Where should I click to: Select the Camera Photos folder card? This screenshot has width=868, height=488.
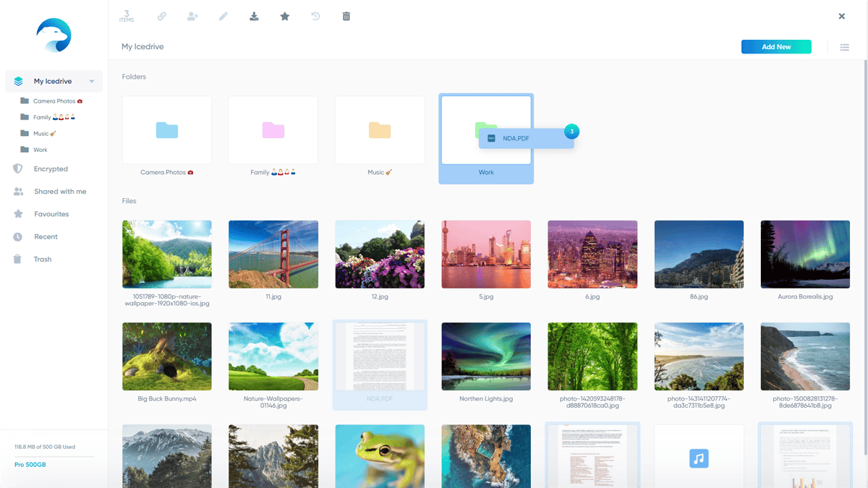[x=167, y=130]
